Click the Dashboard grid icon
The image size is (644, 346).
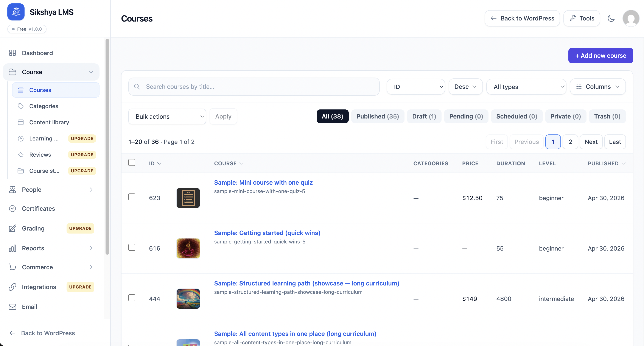pyautogui.click(x=12, y=53)
